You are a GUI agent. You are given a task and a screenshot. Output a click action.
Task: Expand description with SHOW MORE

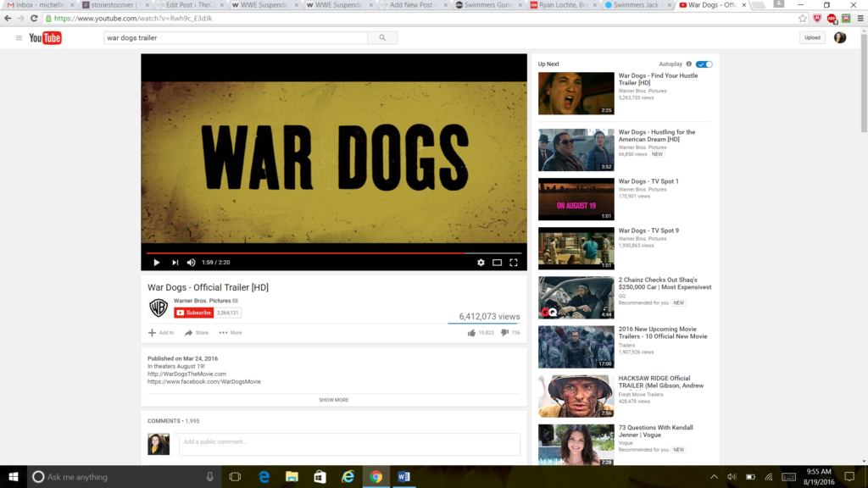[333, 400]
